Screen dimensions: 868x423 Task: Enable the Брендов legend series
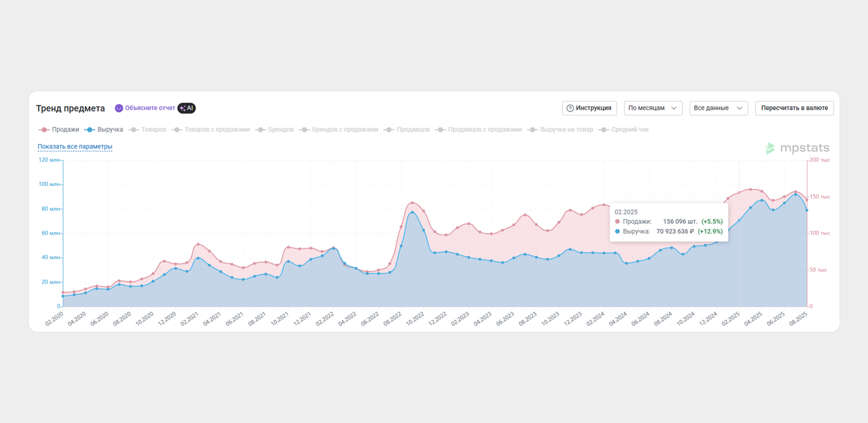click(275, 130)
